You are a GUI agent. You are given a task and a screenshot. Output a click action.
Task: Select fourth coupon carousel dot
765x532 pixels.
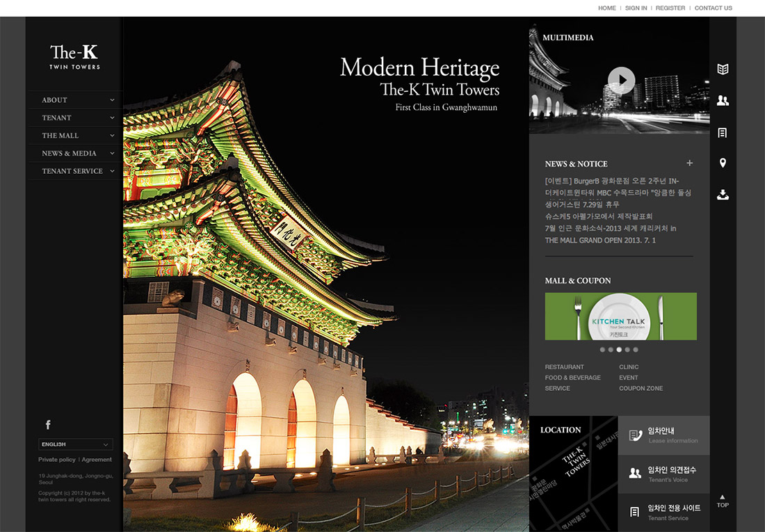[x=627, y=350]
